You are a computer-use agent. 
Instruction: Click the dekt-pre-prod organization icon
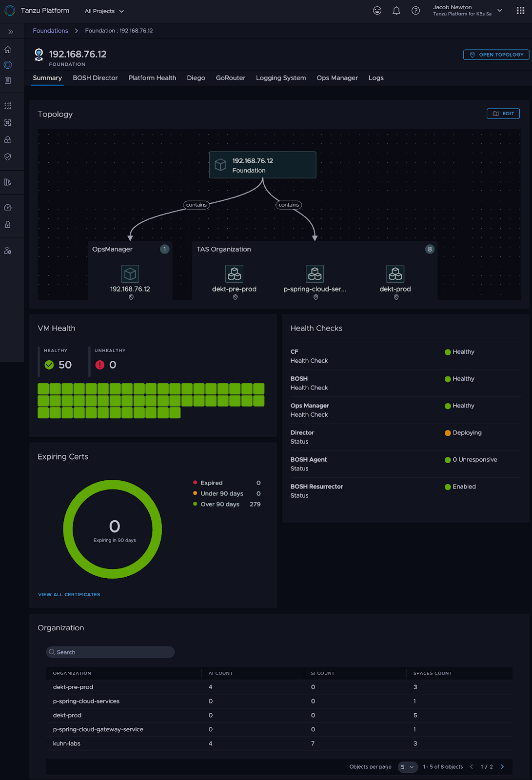coord(235,274)
